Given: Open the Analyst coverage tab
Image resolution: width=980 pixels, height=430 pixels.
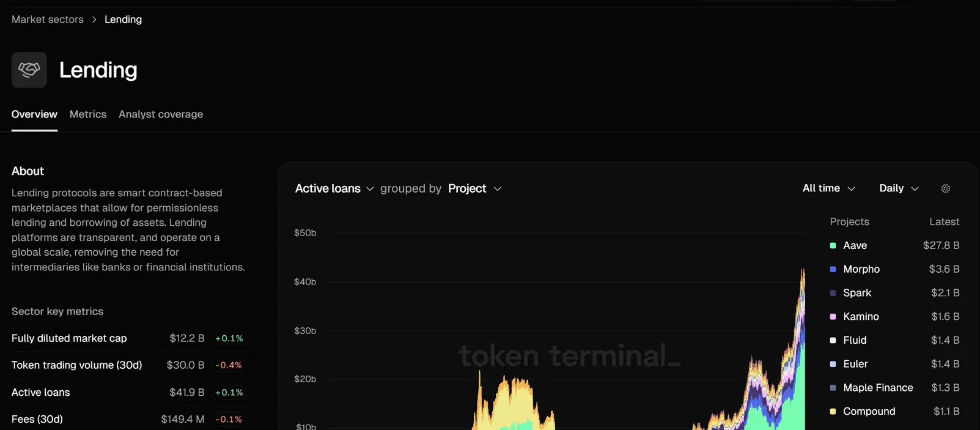Looking at the screenshot, I should click(x=161, y=114).
